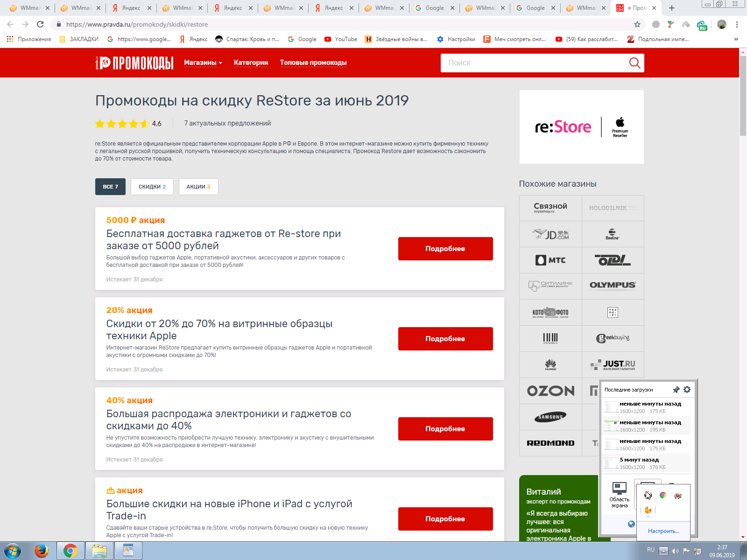747x560 pixels.
Task: Close the active Промокоды browser tab
Action: [x=654, y=8]
